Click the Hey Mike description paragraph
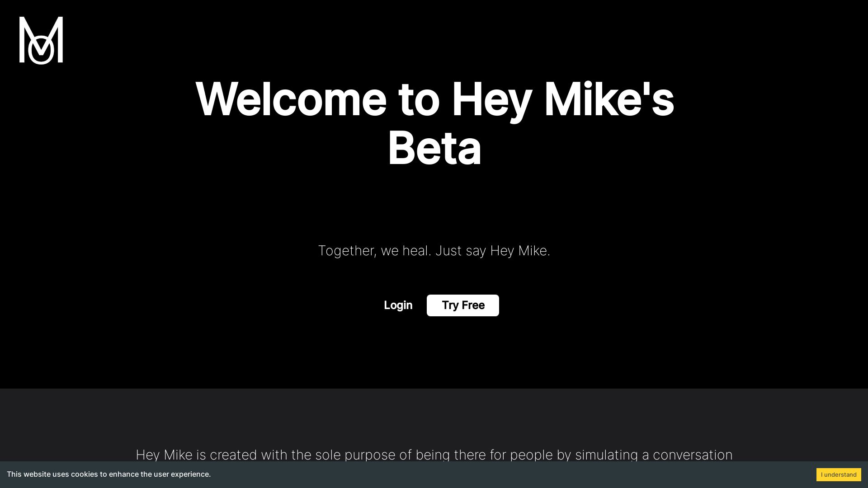Image resolution: width=868 pixels, height=488 pixels. pos(434,455)
